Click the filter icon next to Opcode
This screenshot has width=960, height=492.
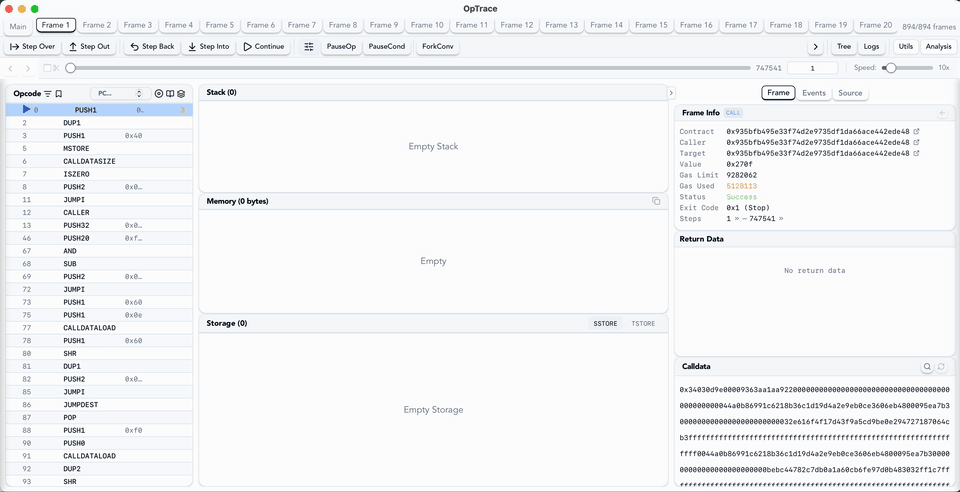pos(48,93)
